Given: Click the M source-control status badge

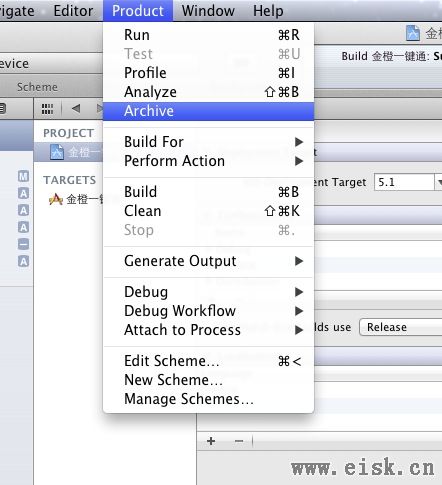Looking at the screenshot, I should 23,176.
